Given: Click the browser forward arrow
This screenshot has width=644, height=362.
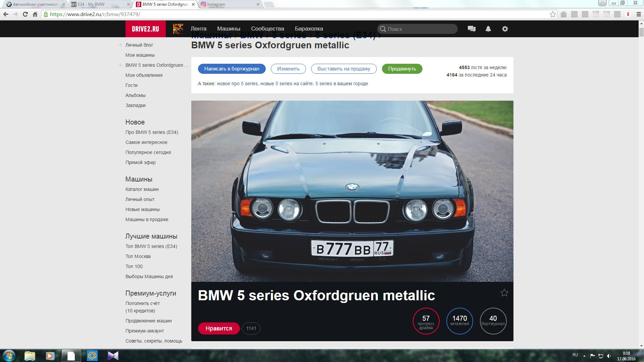Looking at the screenshot, I should pyautogui.click(x=15, y=14).
